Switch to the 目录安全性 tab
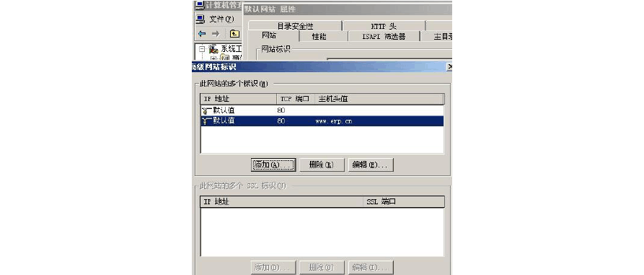Image resolution: width=644 pixels, height=275 pixels. click(x=295, y=26)
